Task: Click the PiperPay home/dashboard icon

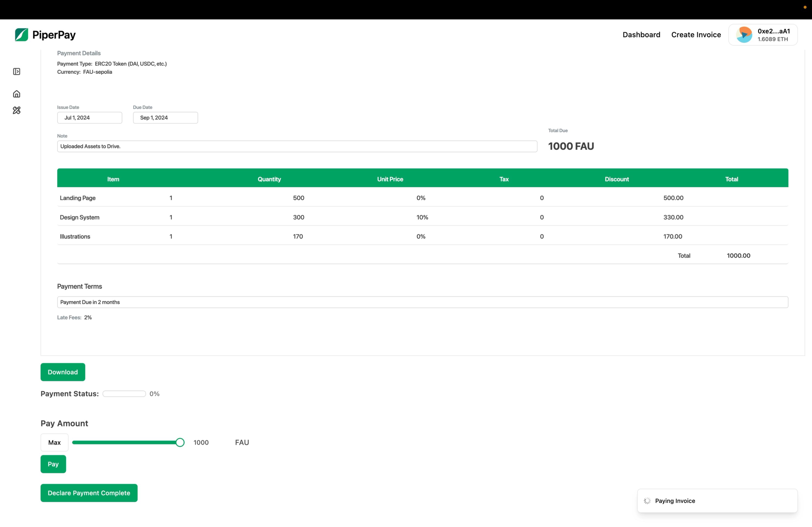Action: (17, 93)
